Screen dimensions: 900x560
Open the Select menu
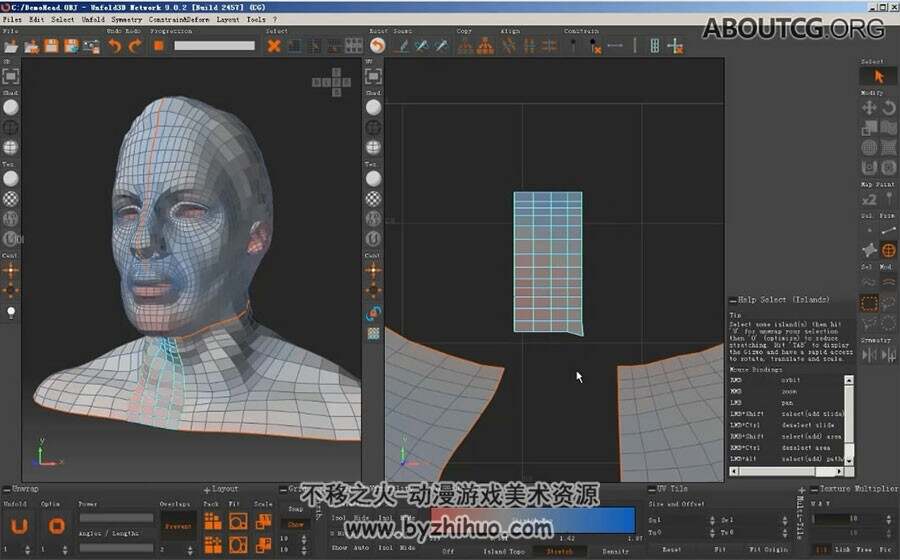pyautogui.click(x=63, y=19)
